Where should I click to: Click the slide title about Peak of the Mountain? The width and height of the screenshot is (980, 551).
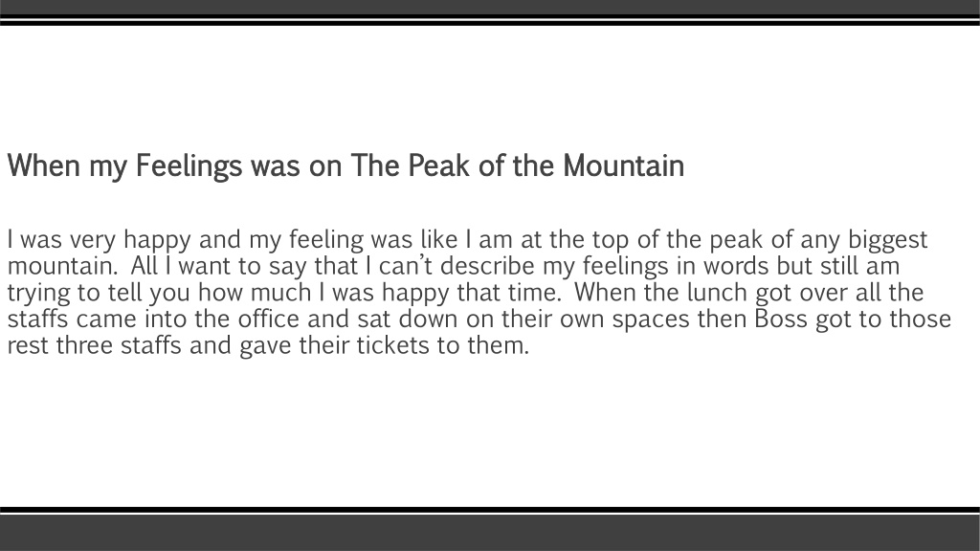tap(345, 166)
